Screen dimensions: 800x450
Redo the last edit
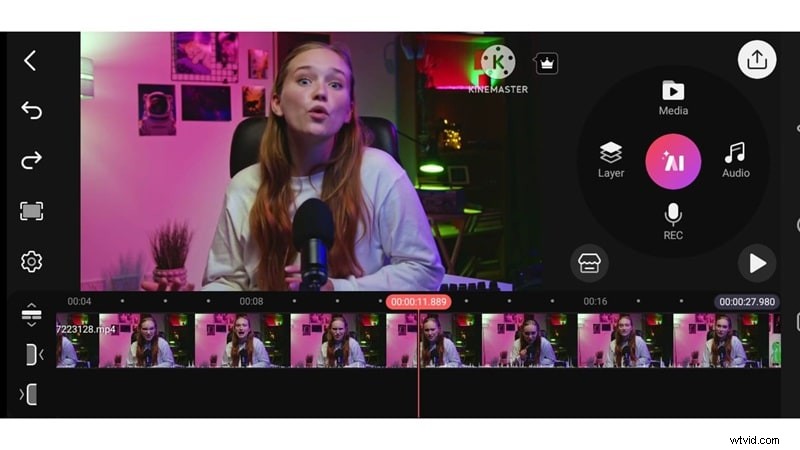coord(31,160)
